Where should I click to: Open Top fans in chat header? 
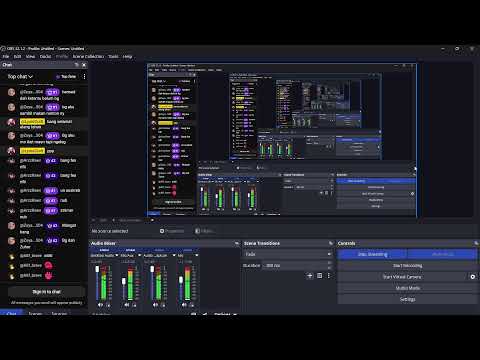point(66,77)
